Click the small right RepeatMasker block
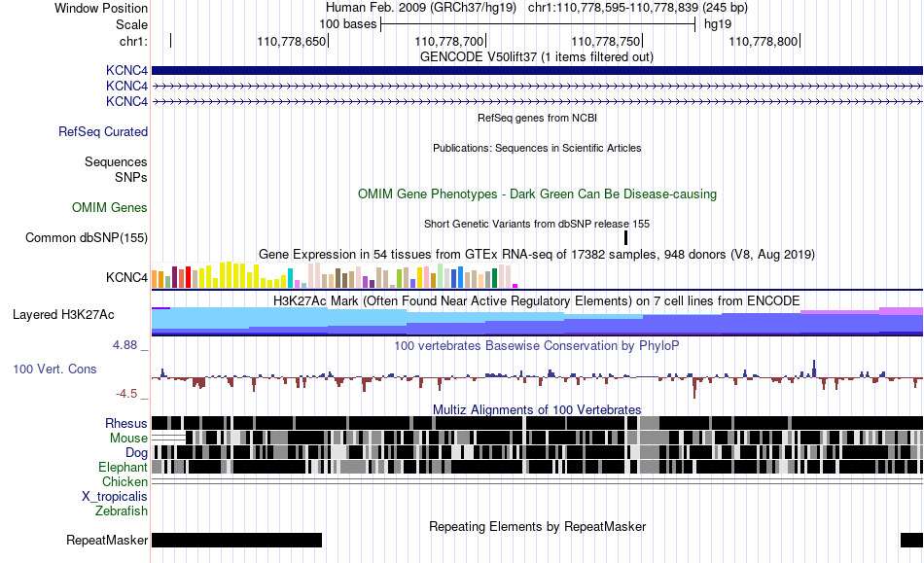This screenshot has width=924, height=563. [911, 540]
